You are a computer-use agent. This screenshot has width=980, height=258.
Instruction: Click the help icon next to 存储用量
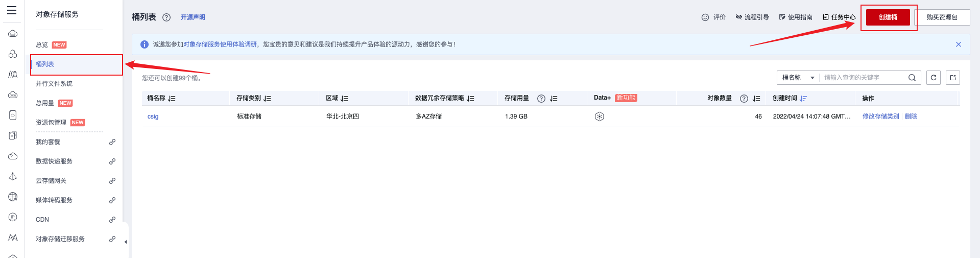pyautogui.click(x=541, y=99)
